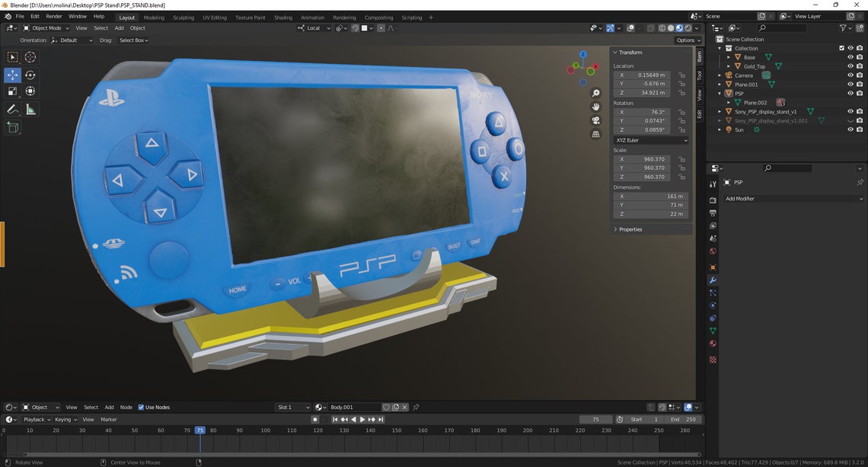868x467 pixels.
Task: Click the viewport camera view icon
Action: click(596, 120)
